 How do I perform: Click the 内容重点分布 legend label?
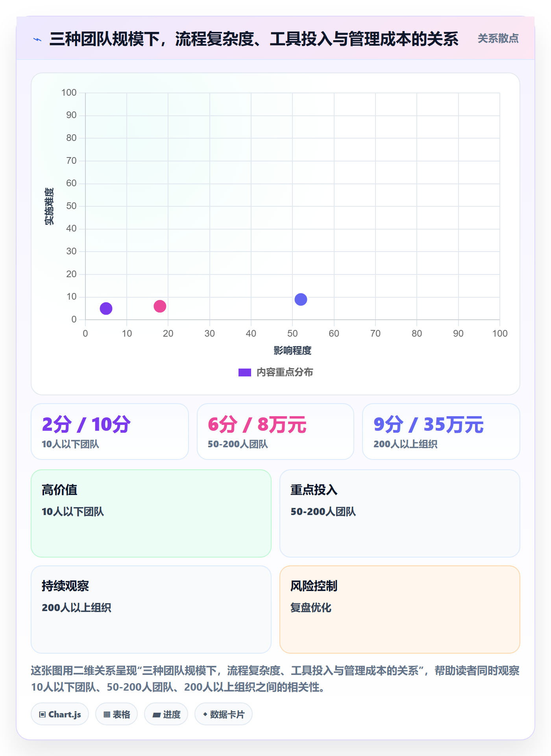tap(285, 372)
